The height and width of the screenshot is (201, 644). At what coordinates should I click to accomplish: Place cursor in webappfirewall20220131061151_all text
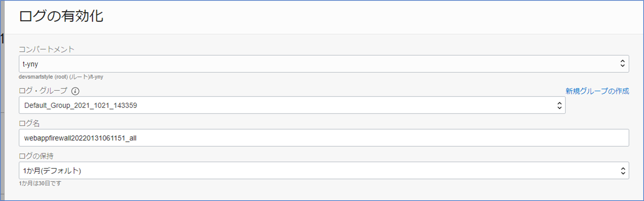[x=80, y=138]
